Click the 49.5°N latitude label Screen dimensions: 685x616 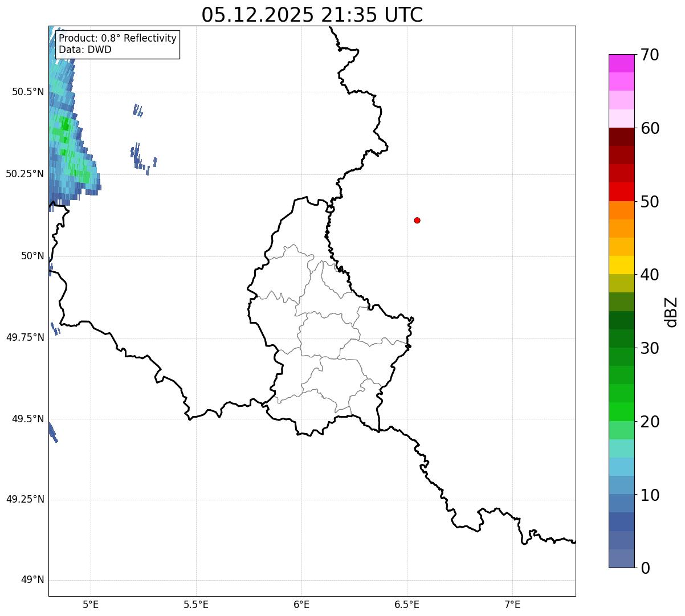[27, 419]
